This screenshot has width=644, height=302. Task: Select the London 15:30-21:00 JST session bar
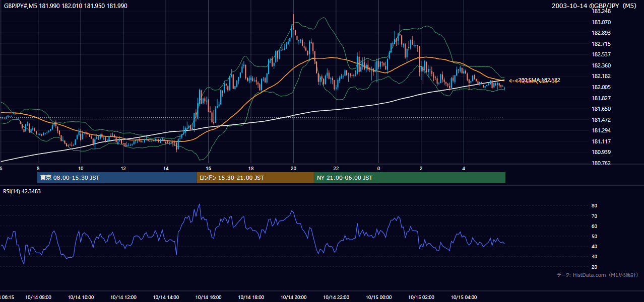255,178
